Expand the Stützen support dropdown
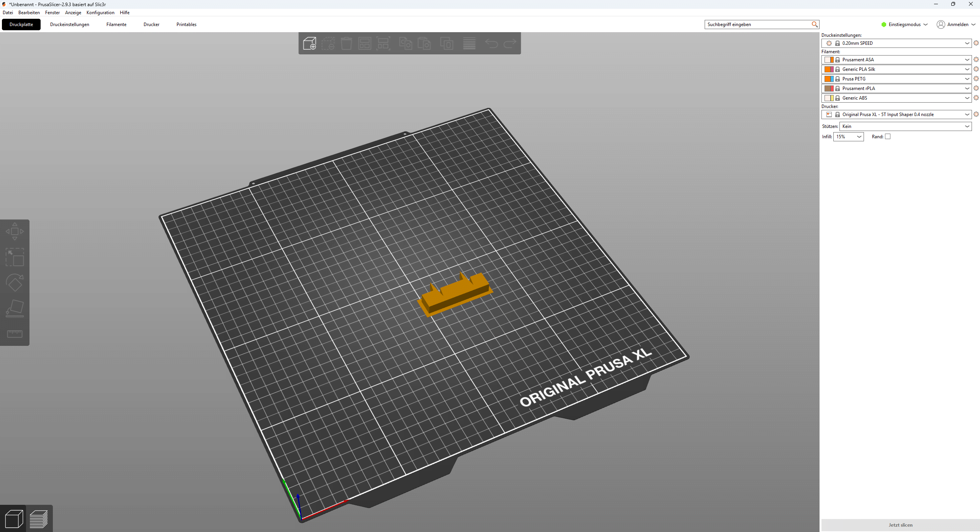The image size is (980, 532). click(905, 126)
